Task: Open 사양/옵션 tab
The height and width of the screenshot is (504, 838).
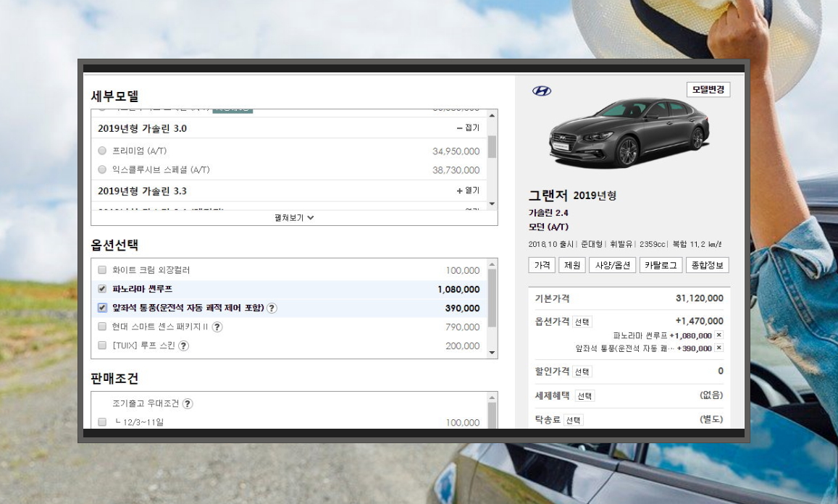Action: click(x=613, y=265)
